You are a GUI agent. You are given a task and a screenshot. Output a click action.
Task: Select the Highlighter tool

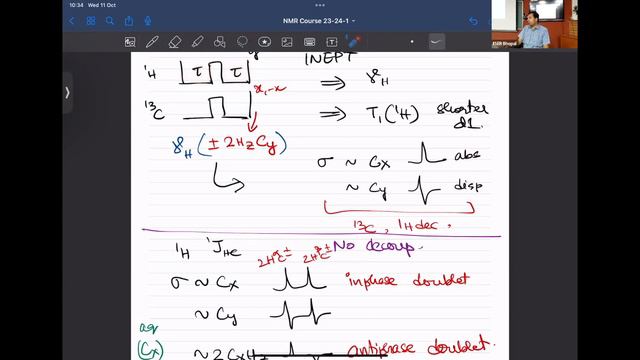coord(198,42)
